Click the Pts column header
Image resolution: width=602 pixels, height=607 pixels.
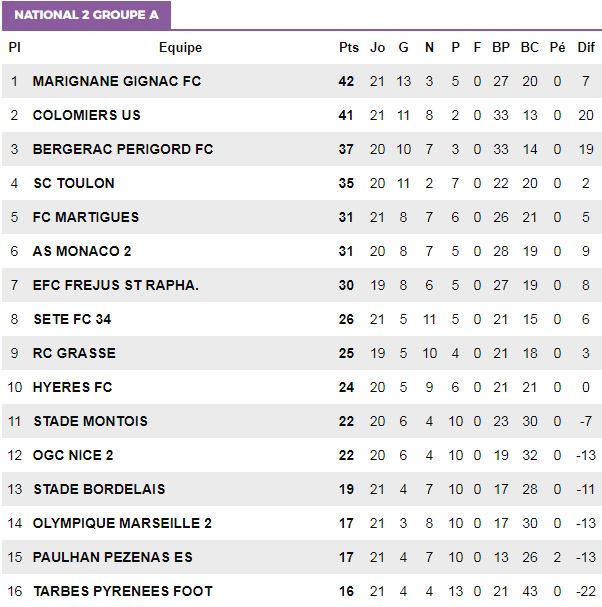coord(348,48)
